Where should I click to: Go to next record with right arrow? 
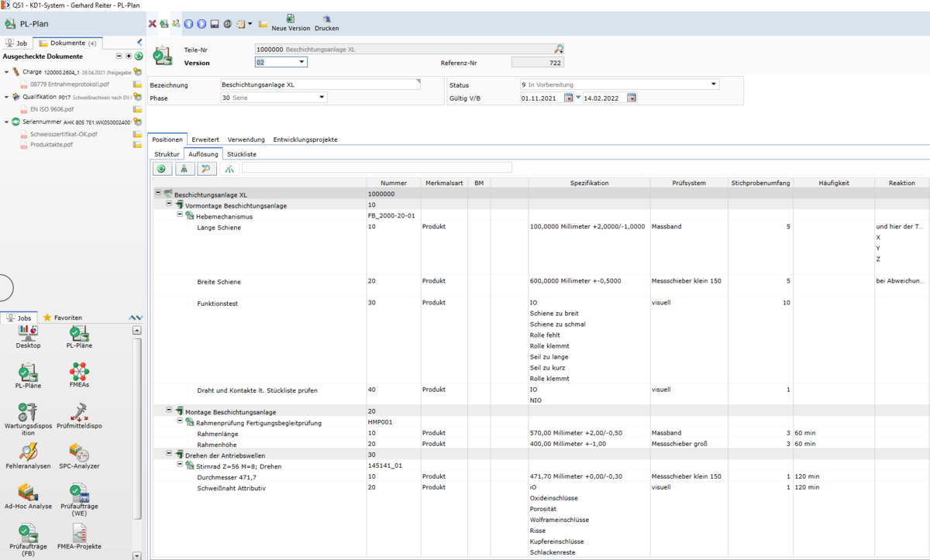click(x=201, y=24)
